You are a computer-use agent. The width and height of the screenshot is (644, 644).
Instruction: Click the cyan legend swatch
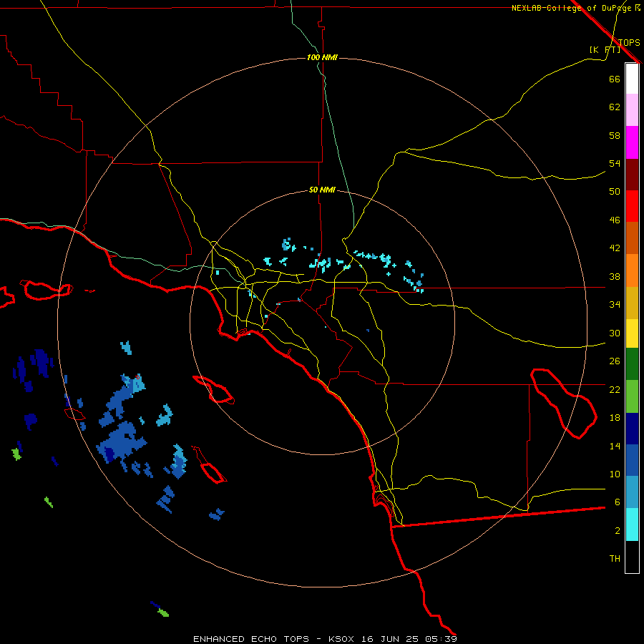[632, 525]
